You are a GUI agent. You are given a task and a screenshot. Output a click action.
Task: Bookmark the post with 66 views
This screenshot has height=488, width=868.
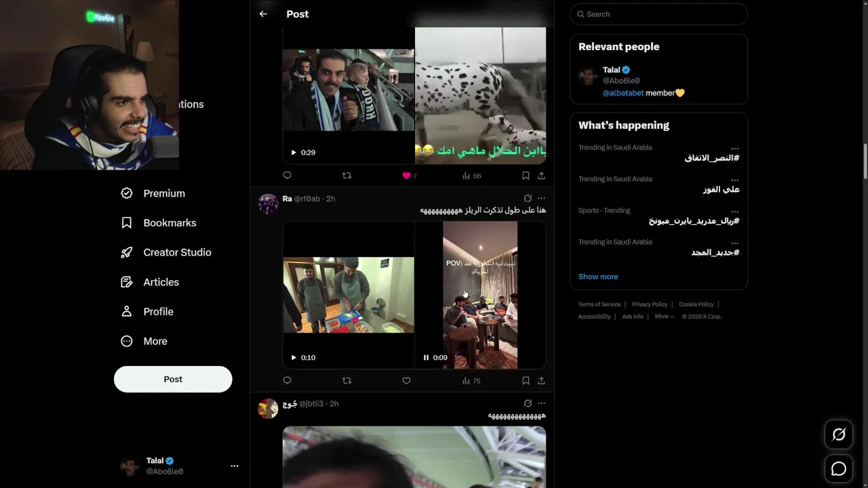point(526,176)
